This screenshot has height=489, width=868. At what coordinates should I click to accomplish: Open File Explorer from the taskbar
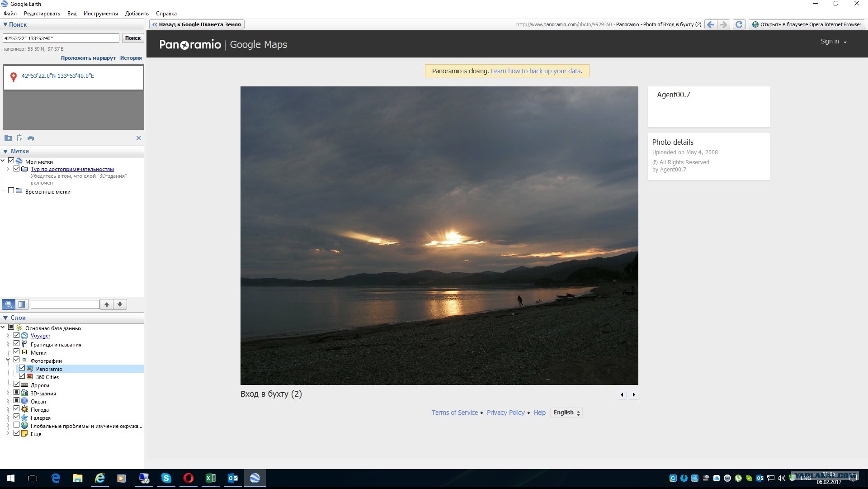click(78, 478)
